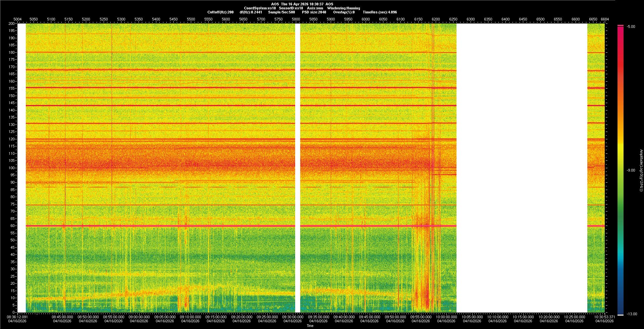Click the 6000 tick on top axis
644x329 pixels.
pos(366,19)
